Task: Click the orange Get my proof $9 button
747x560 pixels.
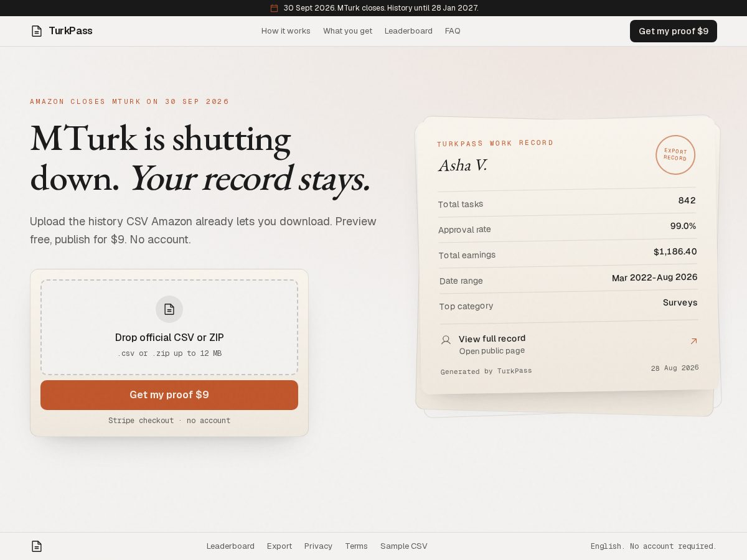Action: 169,395
